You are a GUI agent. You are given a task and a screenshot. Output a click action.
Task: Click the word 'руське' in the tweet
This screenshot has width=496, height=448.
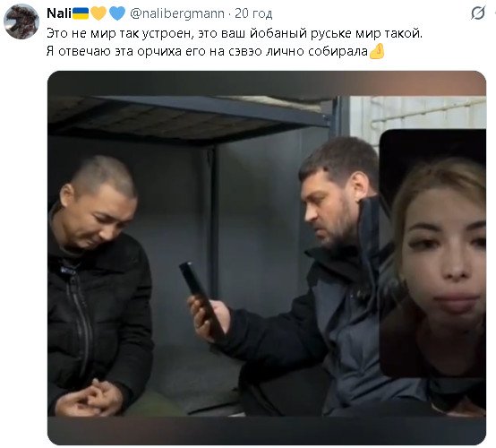pos(330,33)
